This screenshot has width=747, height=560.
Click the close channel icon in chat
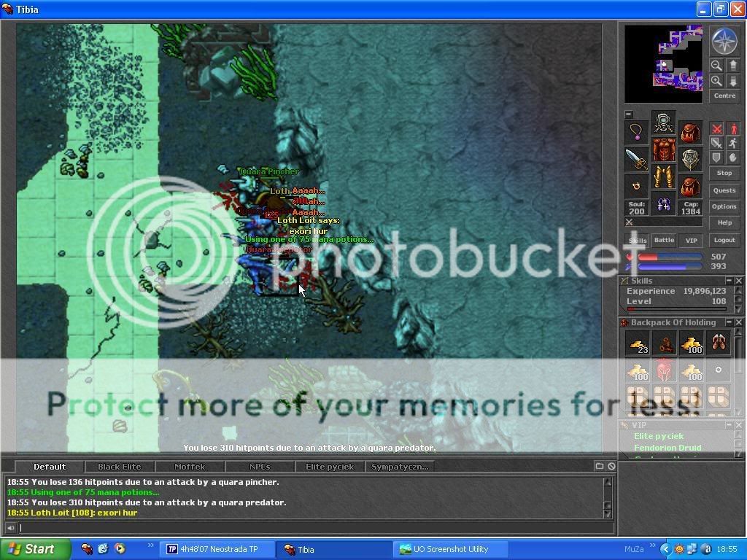pos(612,467)
